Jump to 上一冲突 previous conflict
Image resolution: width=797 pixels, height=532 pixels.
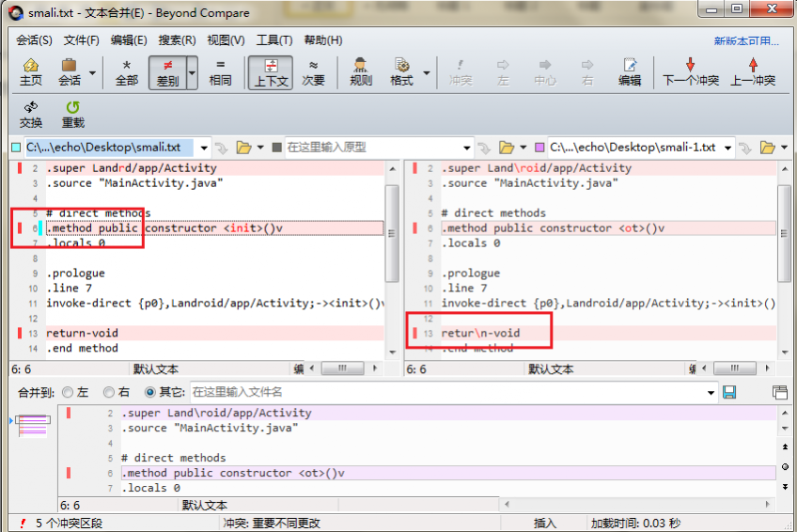pos(753,72)
